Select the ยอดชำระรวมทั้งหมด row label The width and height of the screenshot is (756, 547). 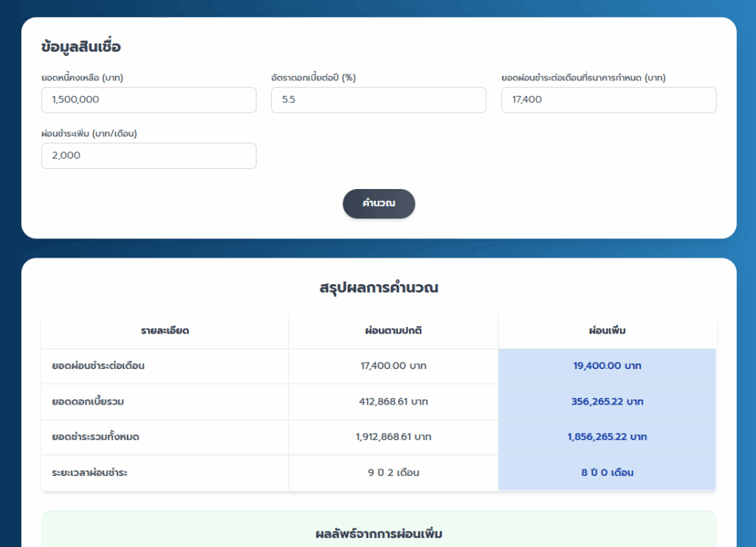pos(96,437)
